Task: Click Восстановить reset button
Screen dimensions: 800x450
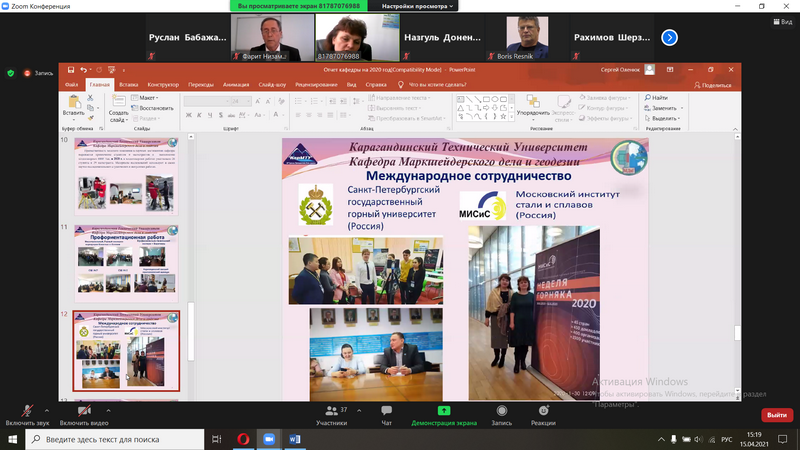Action: tap(152, 108)
